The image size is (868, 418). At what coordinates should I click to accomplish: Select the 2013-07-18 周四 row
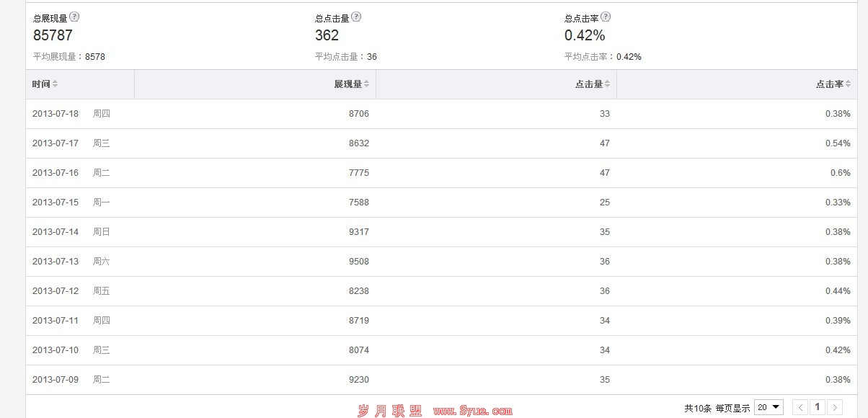441,114
